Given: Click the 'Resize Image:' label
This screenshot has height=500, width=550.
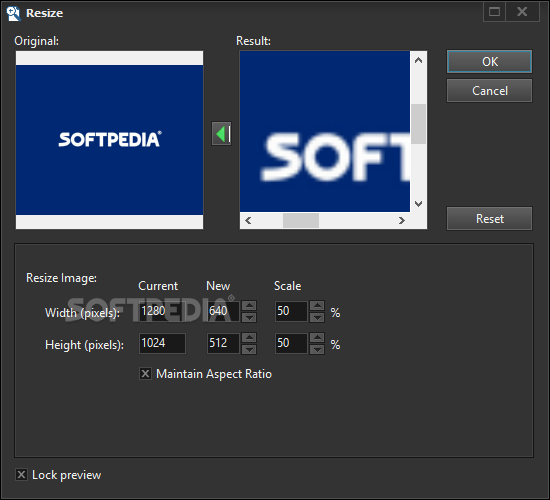Looking at the screenshot, I should (x=61, y=278).
